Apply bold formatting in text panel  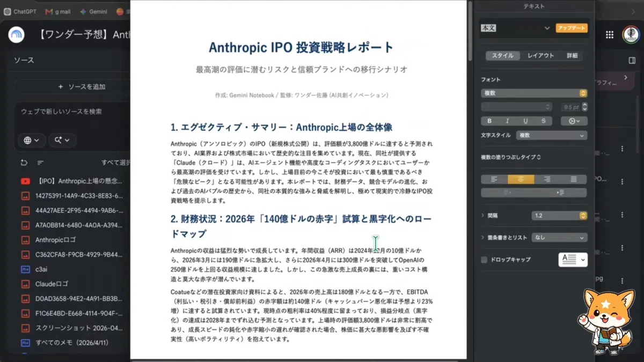click(489, 121)
